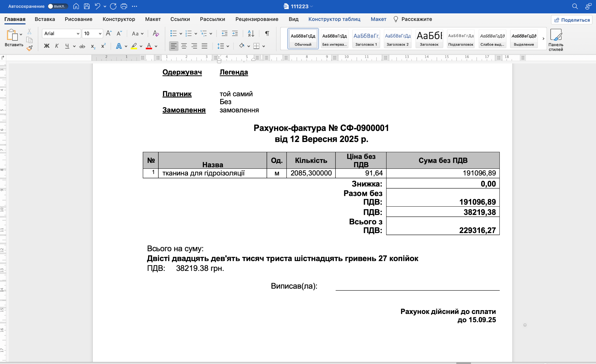
Task: Redo the last action
Action: 113,6
